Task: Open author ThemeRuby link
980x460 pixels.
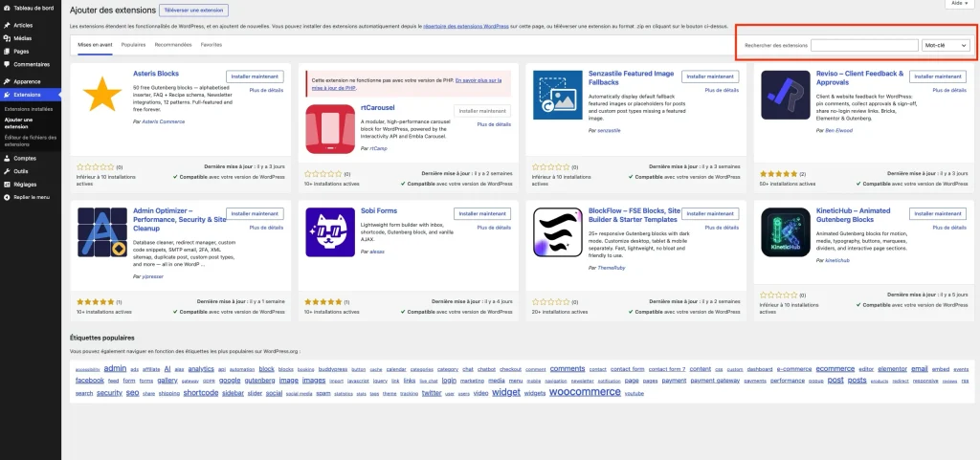Action: (x=612, y=268)
